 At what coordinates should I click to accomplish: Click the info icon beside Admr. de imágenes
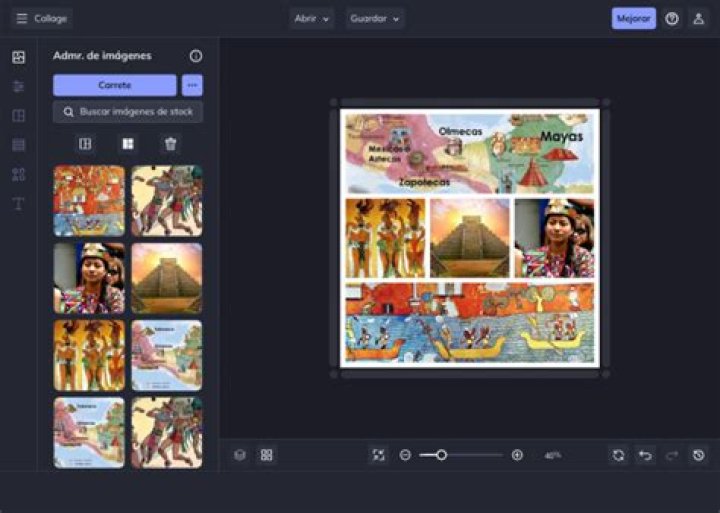coord(196,56)
